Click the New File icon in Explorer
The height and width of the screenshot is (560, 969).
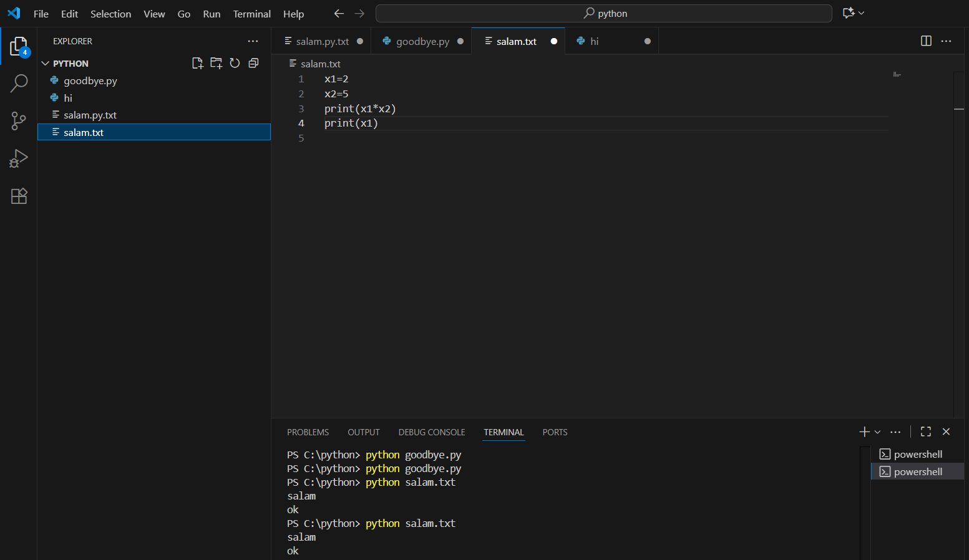click(198, 63)
